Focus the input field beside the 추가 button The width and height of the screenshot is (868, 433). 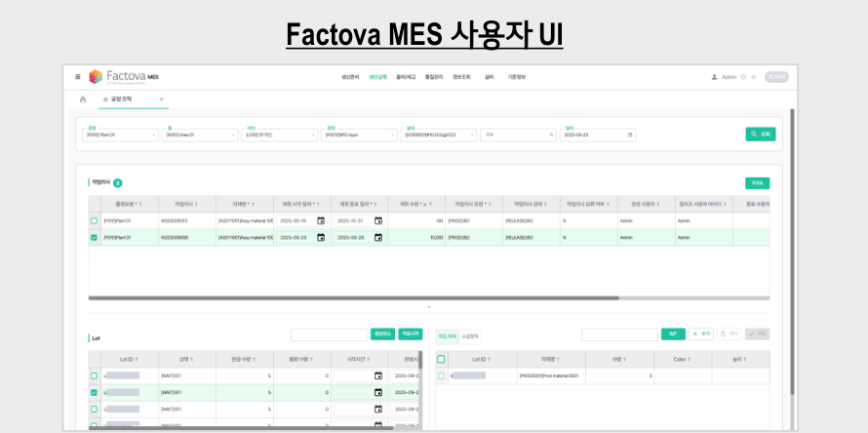pos(619,335)
